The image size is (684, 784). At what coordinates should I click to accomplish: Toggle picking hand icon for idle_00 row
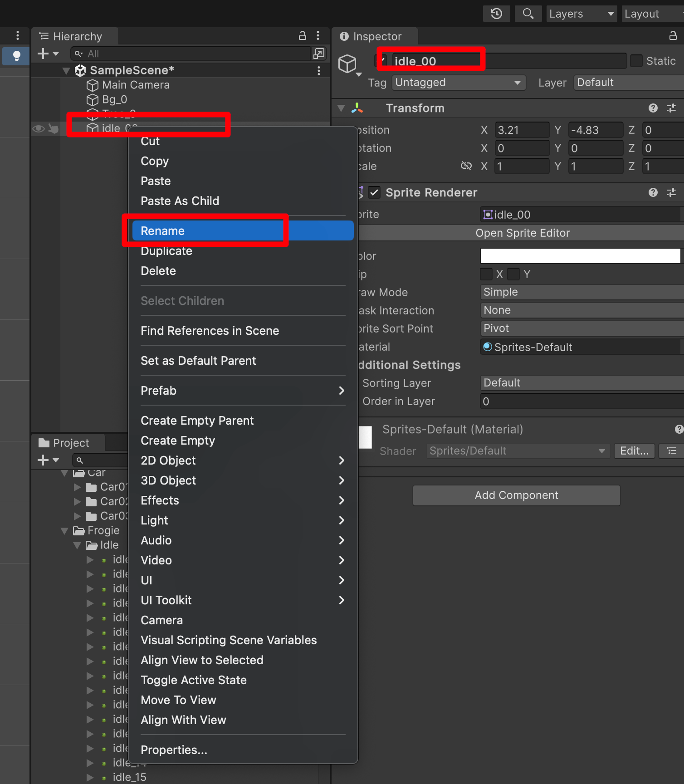coord(54,129)
